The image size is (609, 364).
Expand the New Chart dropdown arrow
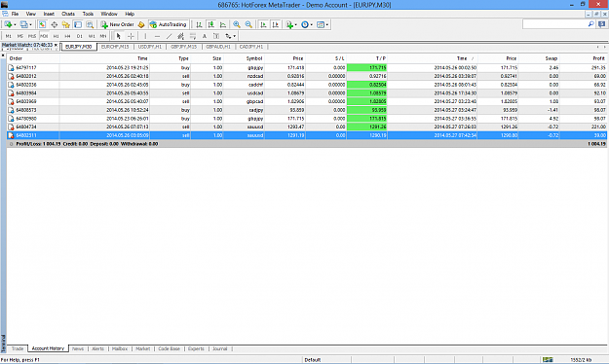[15, 24]
